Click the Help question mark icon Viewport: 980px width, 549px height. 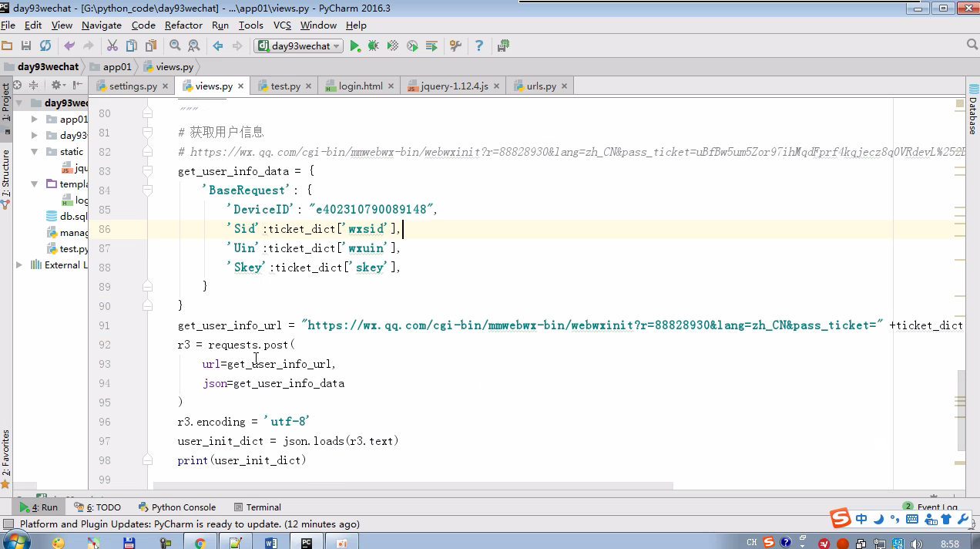[479, 46]
